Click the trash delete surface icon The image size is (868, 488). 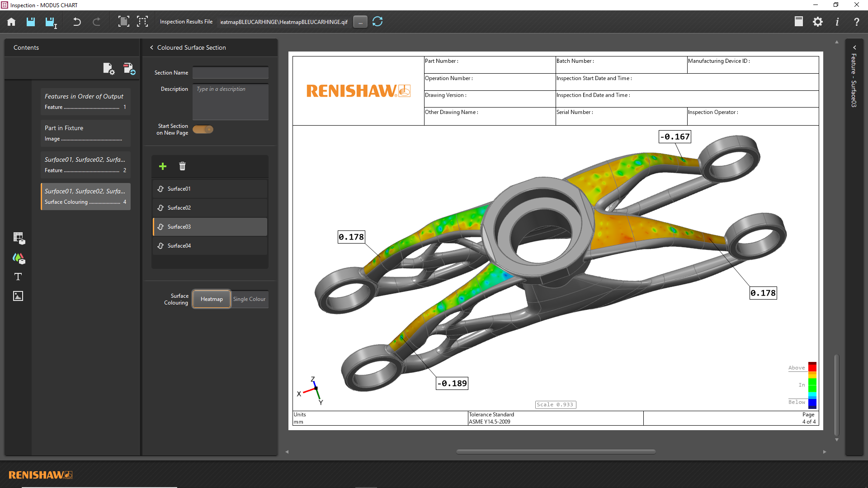182,166
